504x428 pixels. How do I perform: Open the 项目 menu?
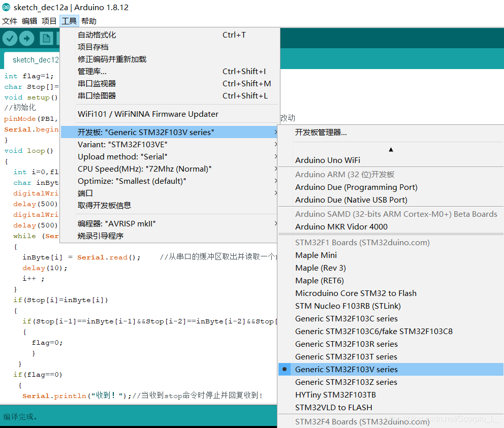coord(49,21)
